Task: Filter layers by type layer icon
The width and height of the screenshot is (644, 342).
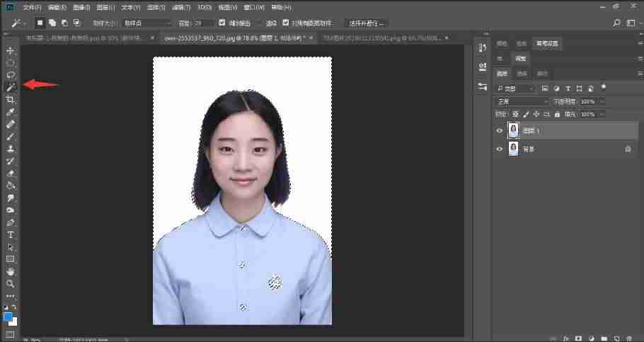Action: (568, 89)
